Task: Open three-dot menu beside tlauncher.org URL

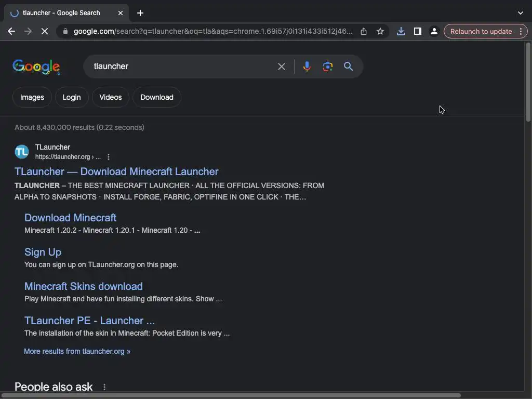Action: (x=108, y=157)
